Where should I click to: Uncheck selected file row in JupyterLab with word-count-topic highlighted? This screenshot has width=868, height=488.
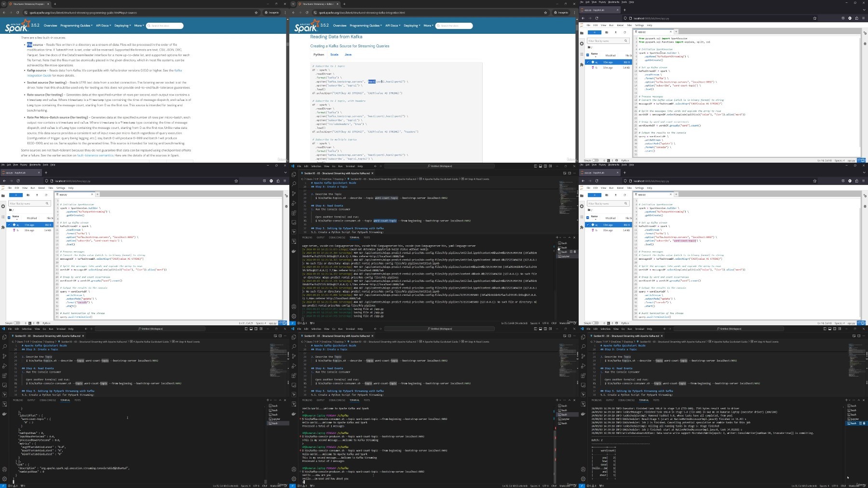pyautogui.click(x=587, y=225)
